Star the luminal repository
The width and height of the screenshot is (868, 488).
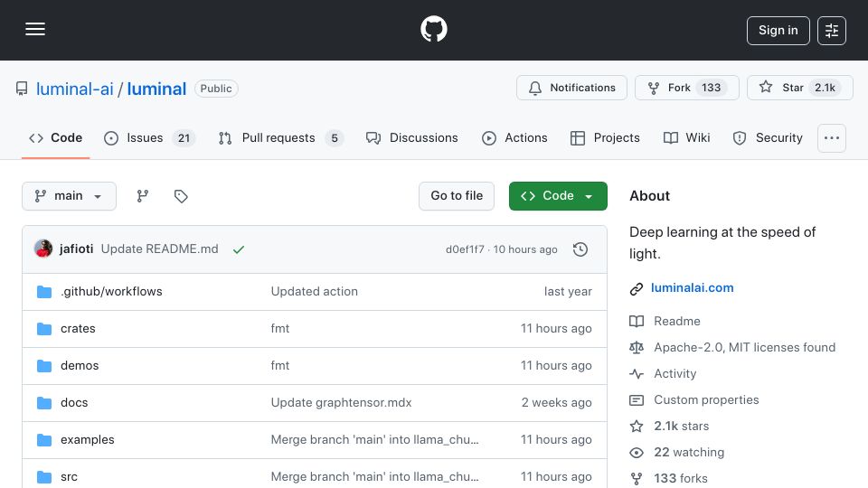point(799,88)
